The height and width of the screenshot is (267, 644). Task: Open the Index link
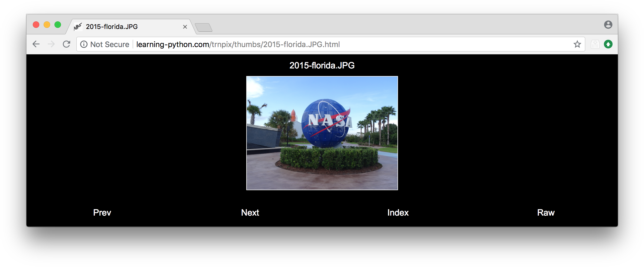[398, 212]
